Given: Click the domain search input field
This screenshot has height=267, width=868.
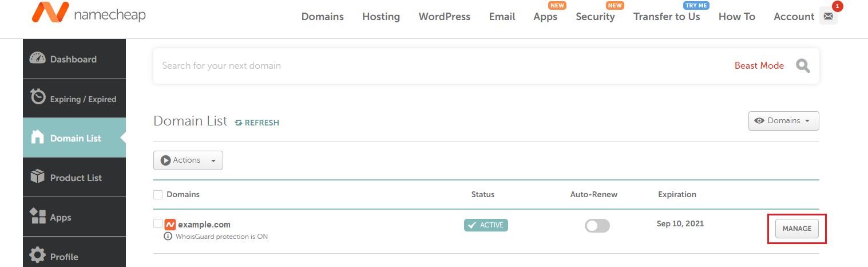Looking at the screenshot, I should [435, 66].
